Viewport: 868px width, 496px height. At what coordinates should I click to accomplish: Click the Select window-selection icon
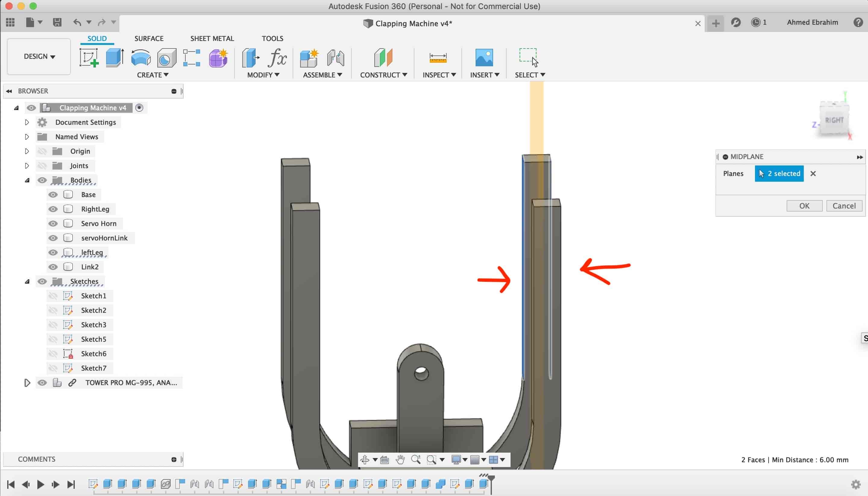pyautogui.click(x=528, y=57)
